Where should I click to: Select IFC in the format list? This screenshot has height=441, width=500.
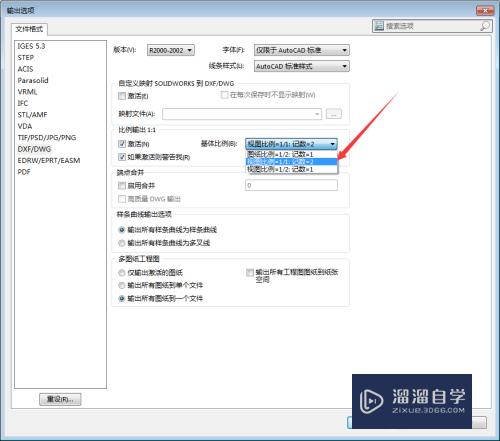[x=23, y=103]
